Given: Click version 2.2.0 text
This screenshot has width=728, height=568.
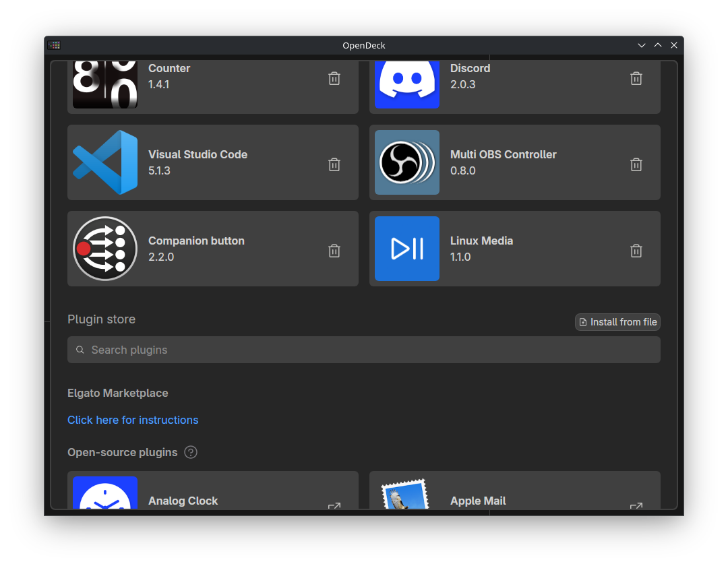Looking at the screenshot, I should pyautogui.click(x=161, y=257).
